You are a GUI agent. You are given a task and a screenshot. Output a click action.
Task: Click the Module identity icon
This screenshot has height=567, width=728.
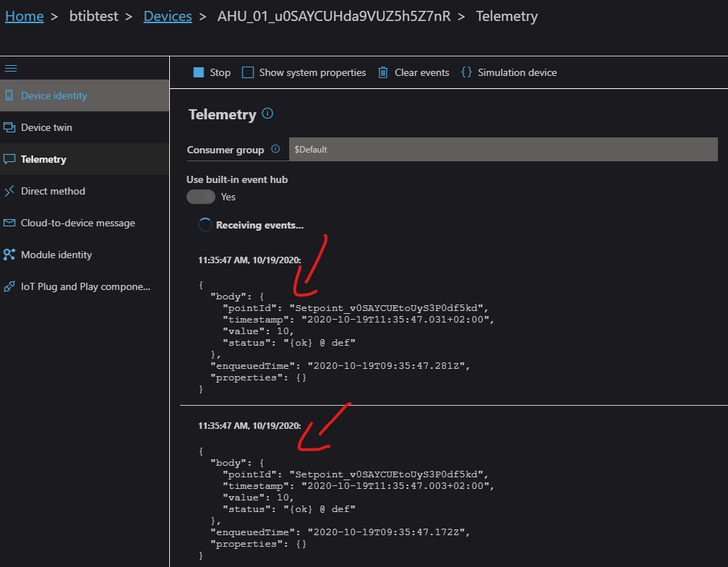coord(9,255)
